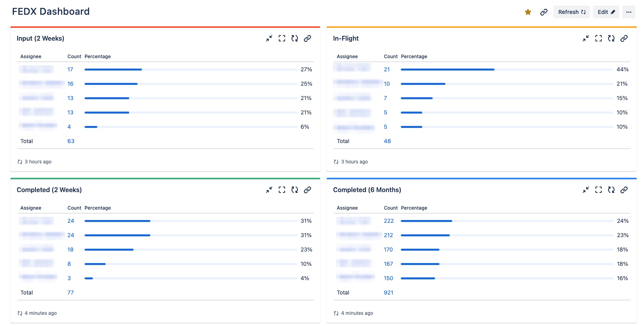Copy link to In-Flight gadget
The height and width of the screenshot is (326, 644).
624,38
